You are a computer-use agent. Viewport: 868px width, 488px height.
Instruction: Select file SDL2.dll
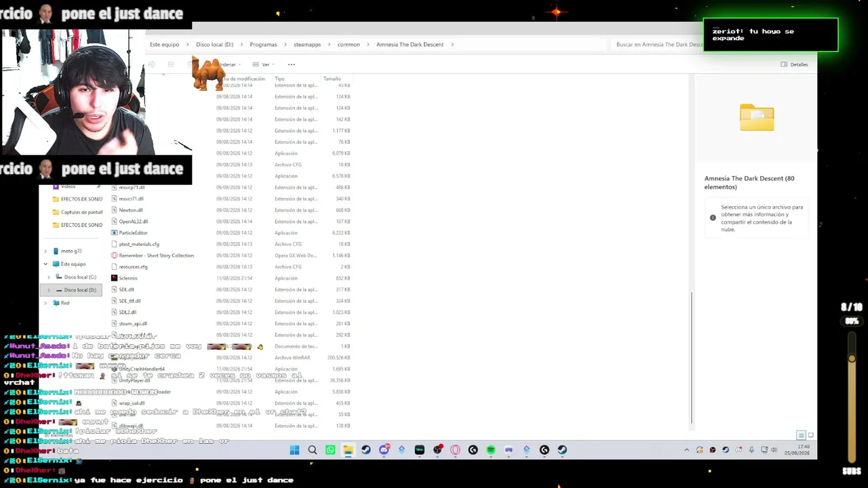[127, 312]
